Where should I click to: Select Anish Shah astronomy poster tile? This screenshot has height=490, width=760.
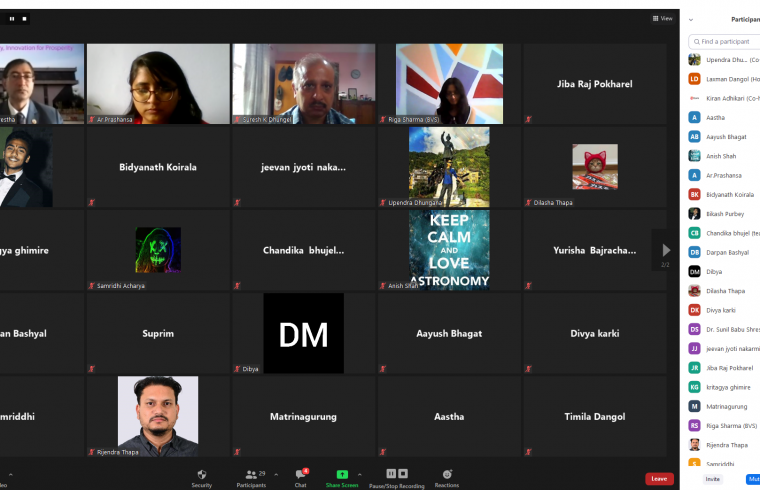(449, 250)
